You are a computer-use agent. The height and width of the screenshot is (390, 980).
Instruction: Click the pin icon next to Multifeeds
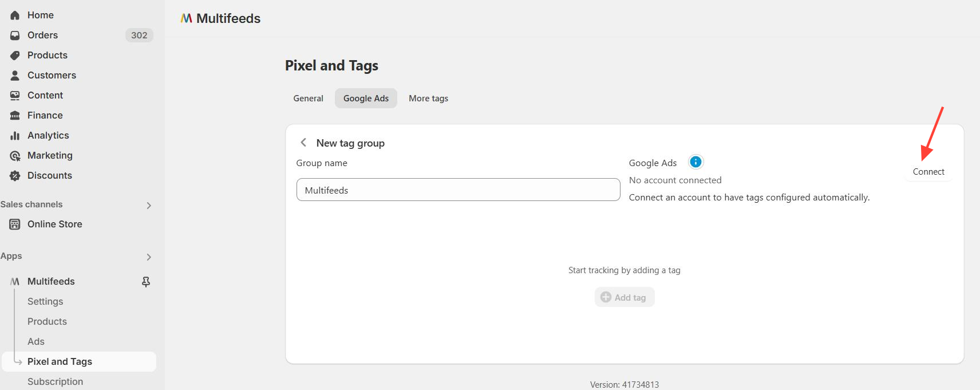point(146,281)
